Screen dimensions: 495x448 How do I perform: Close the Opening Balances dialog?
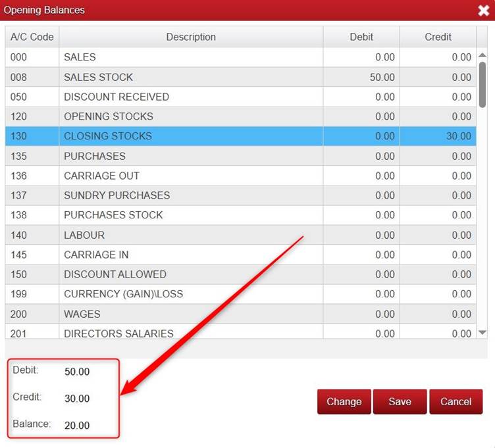[483, 11]
